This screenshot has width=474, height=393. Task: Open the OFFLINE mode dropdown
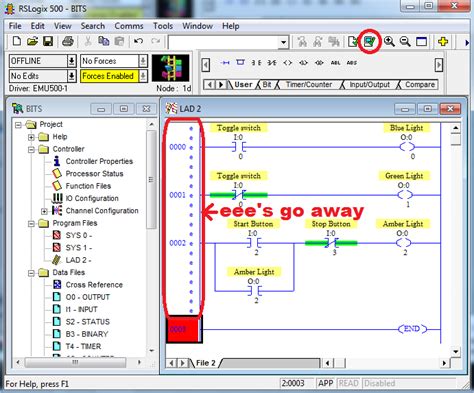coord(71,61)
